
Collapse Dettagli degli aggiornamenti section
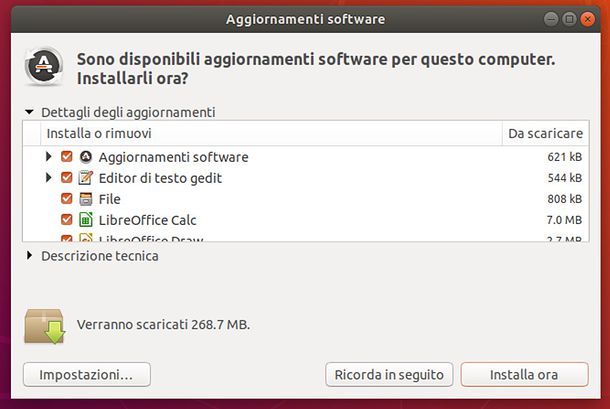coord(29,113)
